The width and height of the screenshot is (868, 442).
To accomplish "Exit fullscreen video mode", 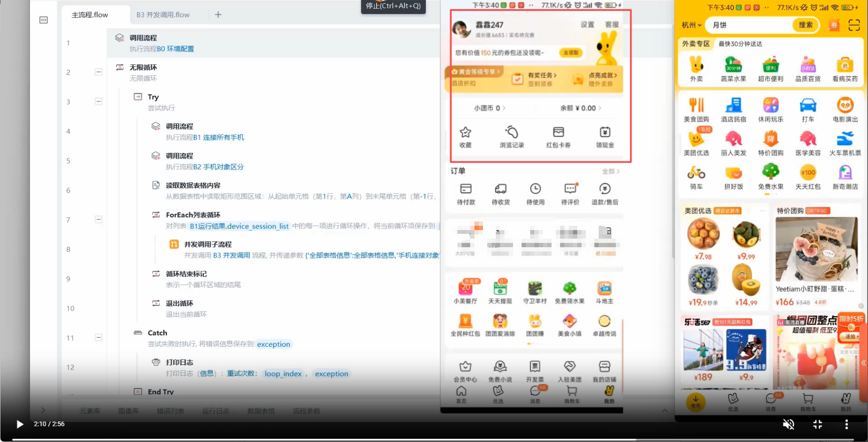I will 818,424.
